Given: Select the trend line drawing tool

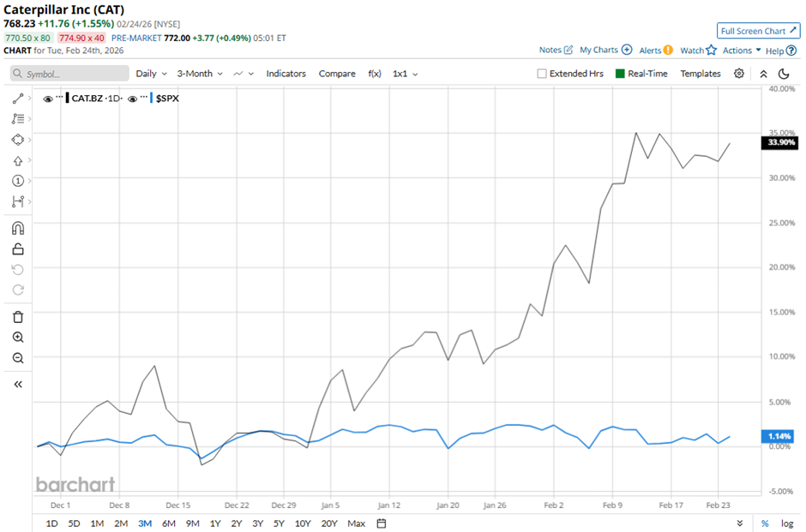Looking at the screenshot, I should click(x=18, y=99).
